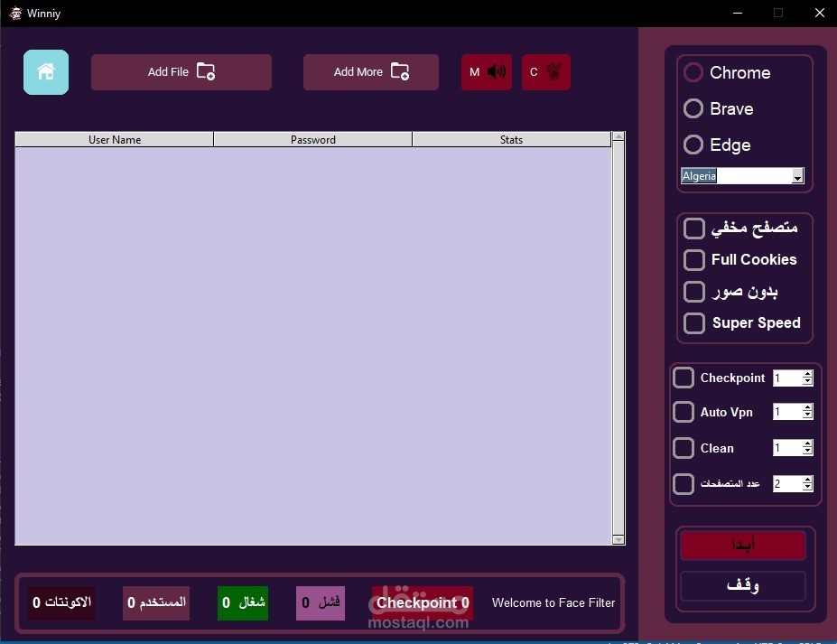837x644 pixels.
Task: Tick the Checkpoint checkbox in right panel
Action: click(x=684, y=378)
